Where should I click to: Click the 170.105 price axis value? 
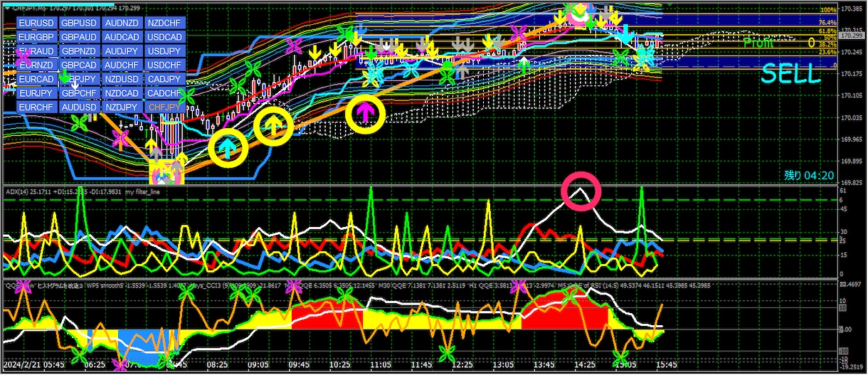tap(852, 95)
